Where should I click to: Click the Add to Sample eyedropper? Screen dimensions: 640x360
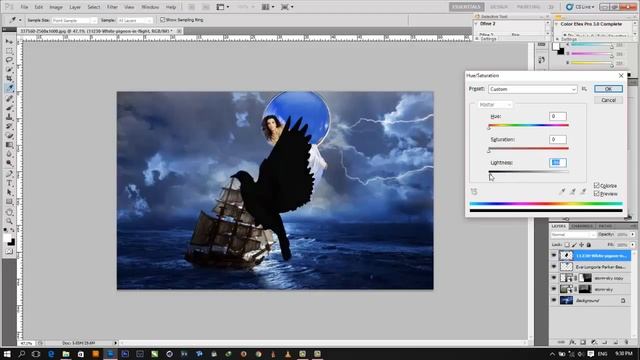click(x=573, y=191)
